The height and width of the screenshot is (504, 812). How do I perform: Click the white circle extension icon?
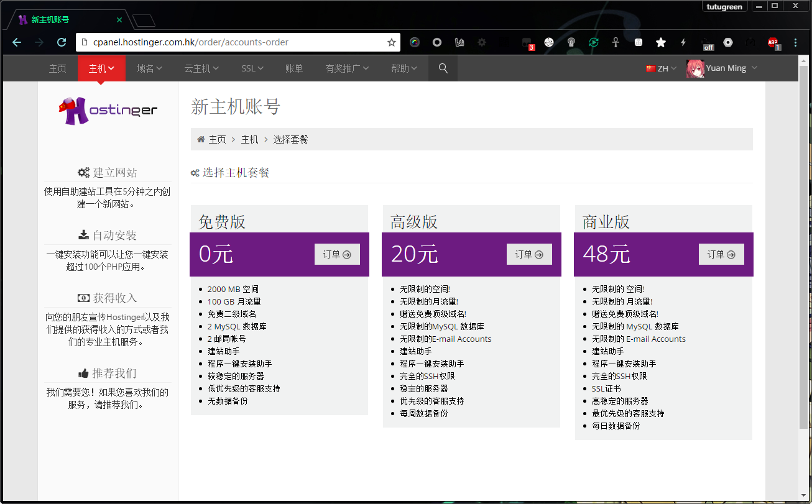437,42
